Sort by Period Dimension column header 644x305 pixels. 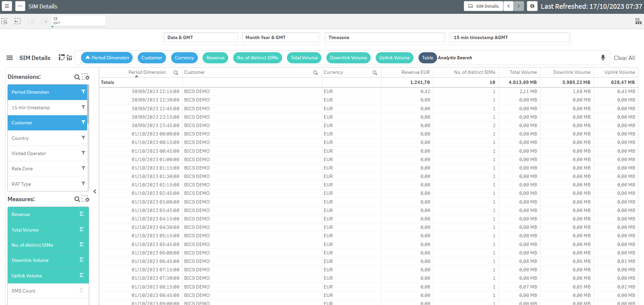(147, 72)
